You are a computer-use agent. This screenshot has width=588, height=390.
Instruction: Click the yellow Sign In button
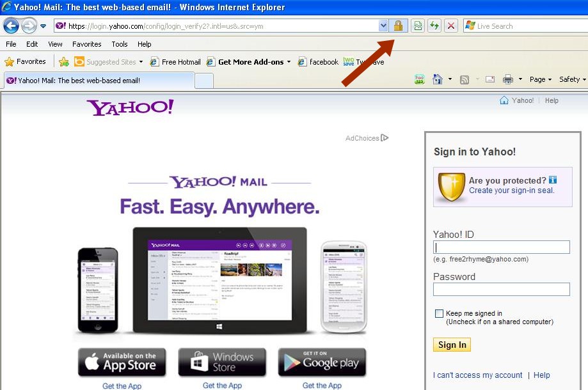452,345
